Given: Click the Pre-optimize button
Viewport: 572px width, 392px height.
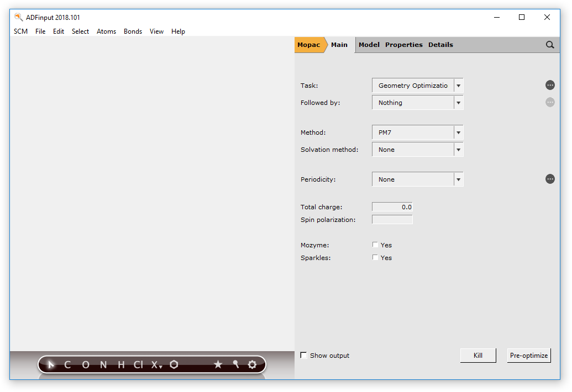Looking at the screenshot, I should point(529,356).
